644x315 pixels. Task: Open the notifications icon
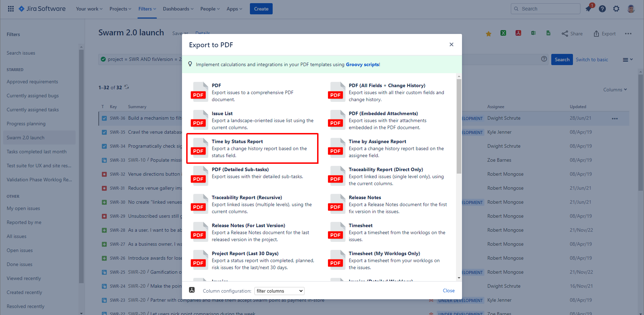(588, 9)
